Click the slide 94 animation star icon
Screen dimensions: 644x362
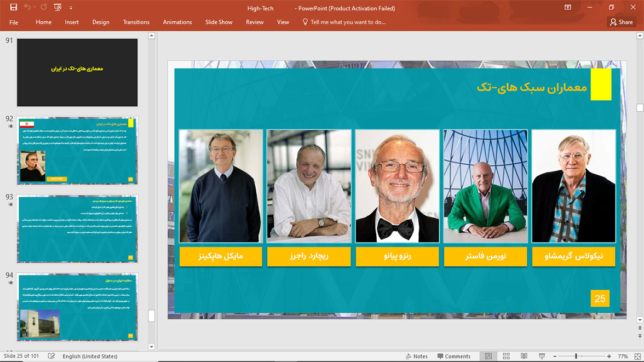pyautogui.click(x=11, y=283)
